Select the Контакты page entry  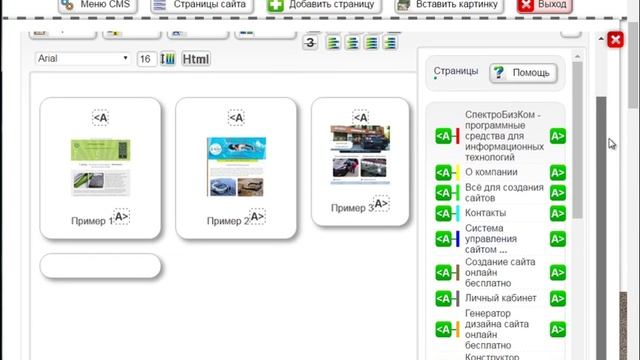point(486,213)
